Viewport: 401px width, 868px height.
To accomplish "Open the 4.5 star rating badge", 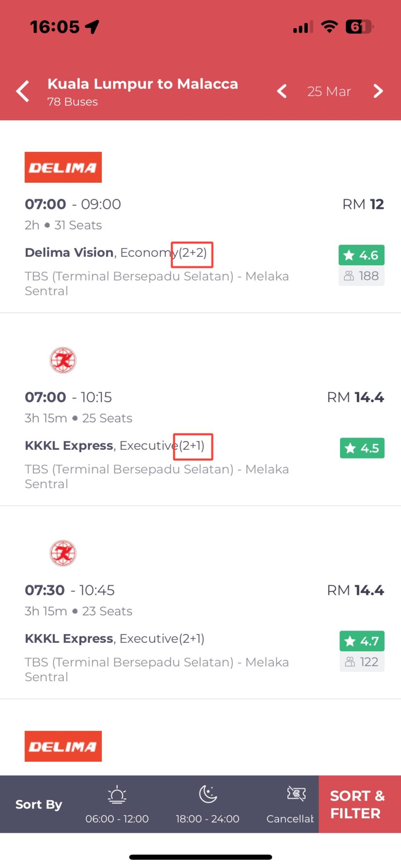I will coord(362,448).
